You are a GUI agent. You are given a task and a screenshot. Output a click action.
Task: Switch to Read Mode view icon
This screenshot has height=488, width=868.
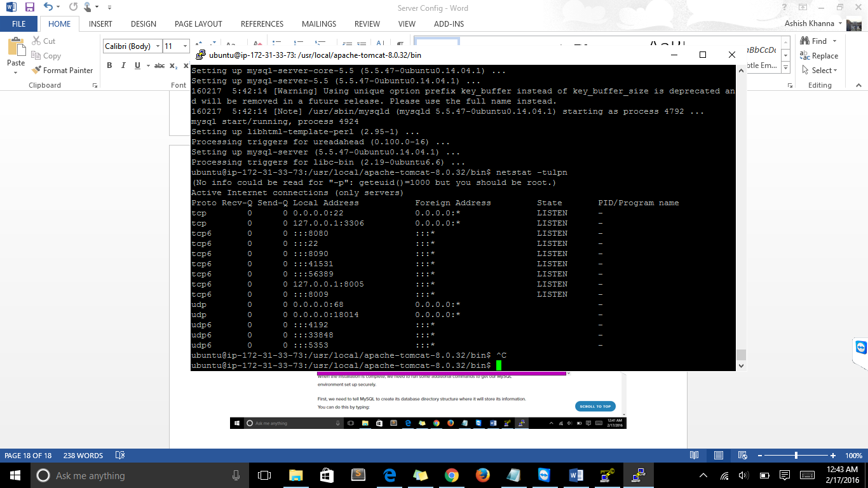click(695, 456)
